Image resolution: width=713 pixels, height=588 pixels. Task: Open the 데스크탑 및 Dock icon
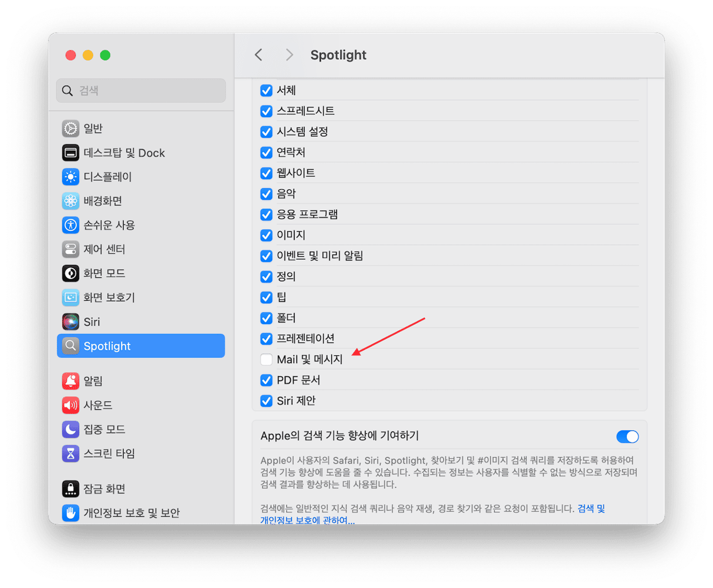tap(70, 152)
